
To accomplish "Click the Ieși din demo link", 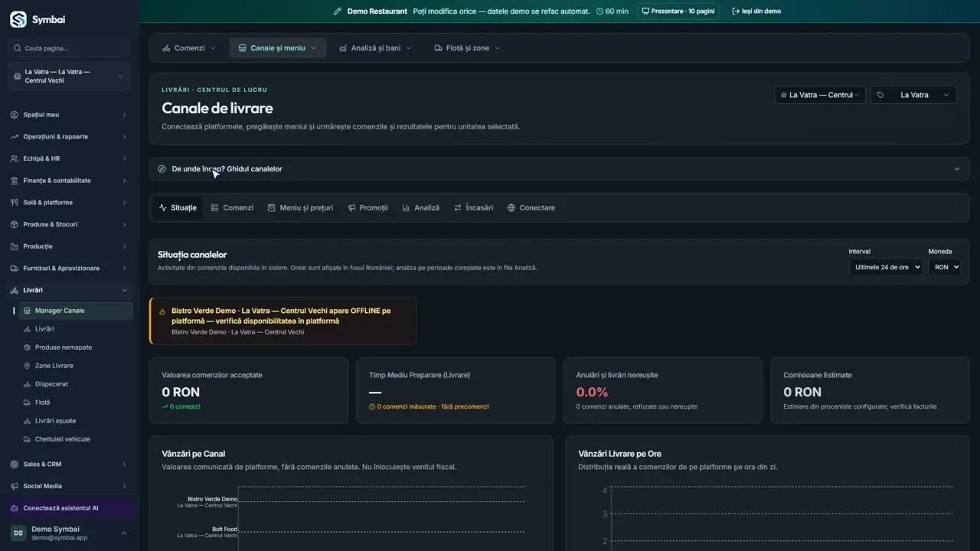I will (756, 11).
